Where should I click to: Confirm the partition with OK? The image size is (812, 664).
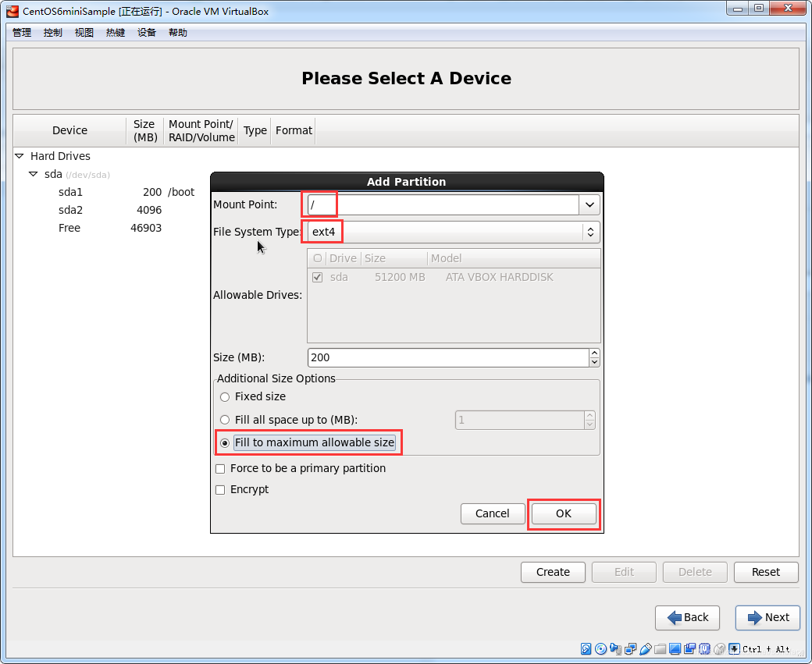(564, 514)
